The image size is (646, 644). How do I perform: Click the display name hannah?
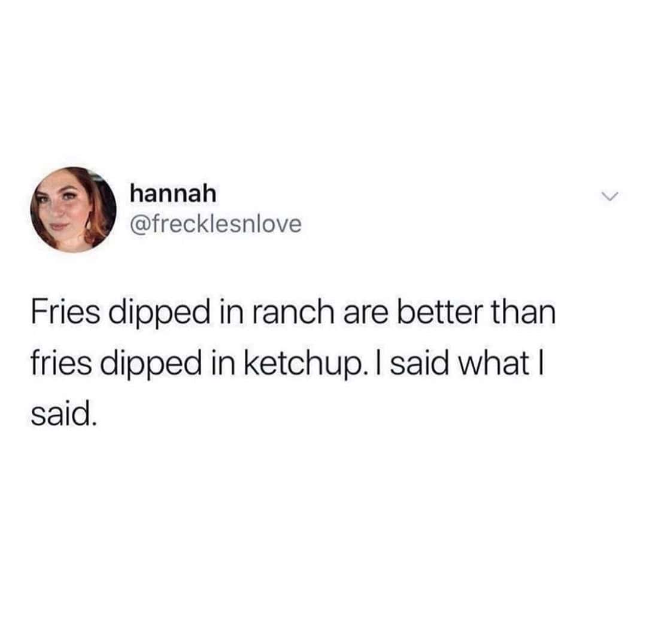click(173, 193)
